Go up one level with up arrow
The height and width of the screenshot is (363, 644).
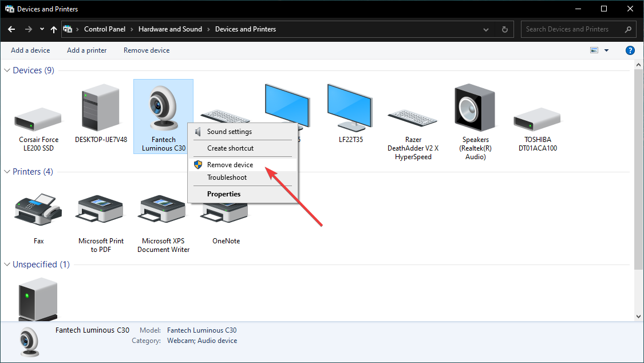click(54, 29)
